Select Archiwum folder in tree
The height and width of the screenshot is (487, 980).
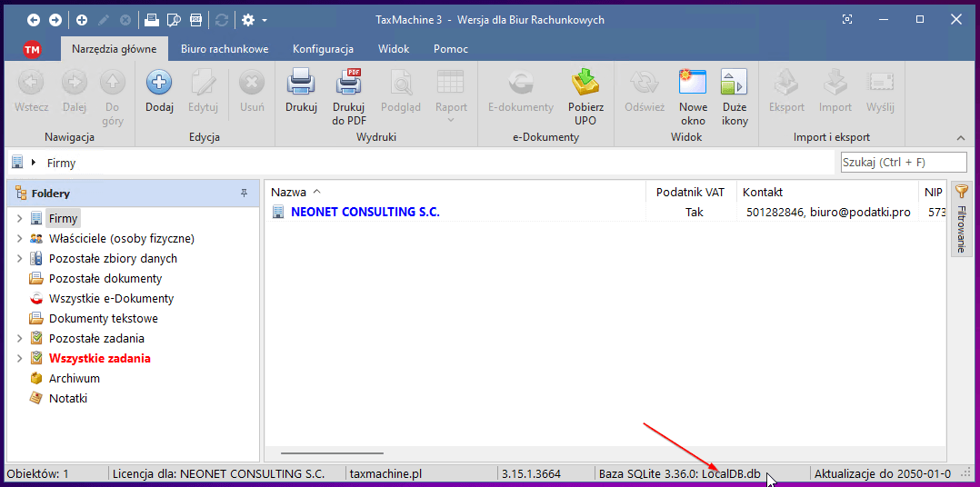click(74, 379)
